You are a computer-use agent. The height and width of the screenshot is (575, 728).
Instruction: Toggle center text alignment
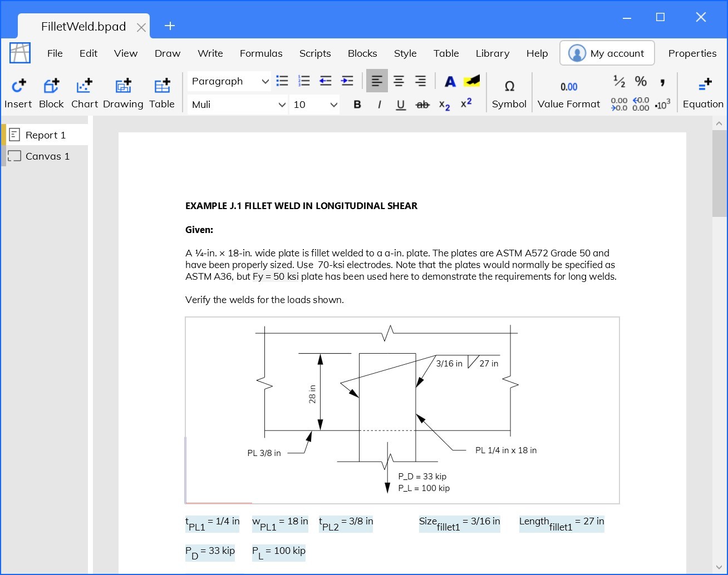[399, 81]
